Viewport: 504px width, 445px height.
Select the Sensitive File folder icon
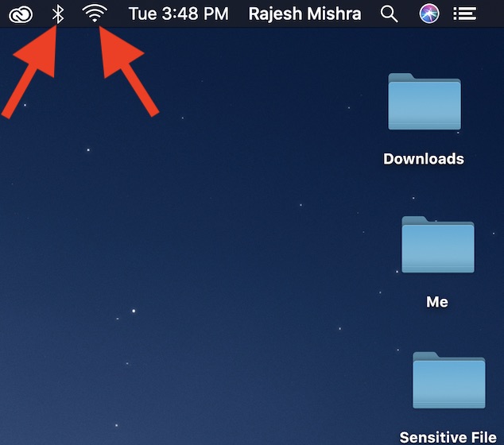coord(448,381)
